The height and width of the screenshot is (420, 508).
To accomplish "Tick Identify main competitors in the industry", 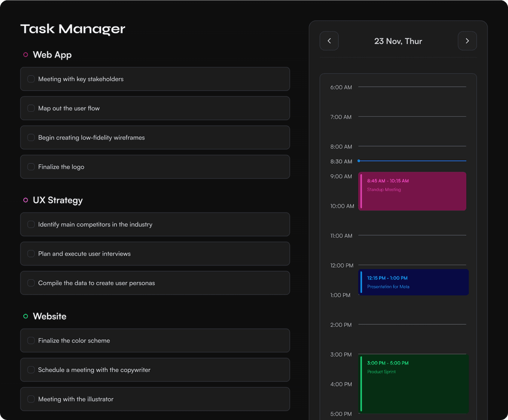I will [x=31, y=224].
